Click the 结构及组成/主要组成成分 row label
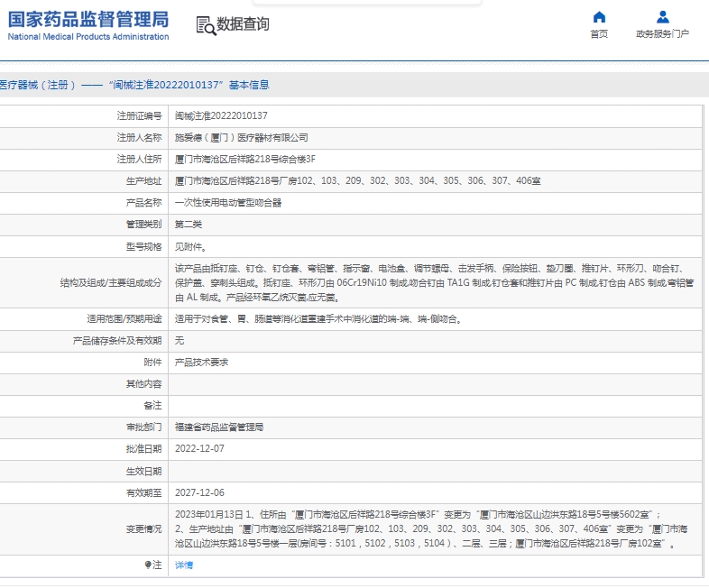This screenshot has height=588, width=709. (x=111, y=283)
